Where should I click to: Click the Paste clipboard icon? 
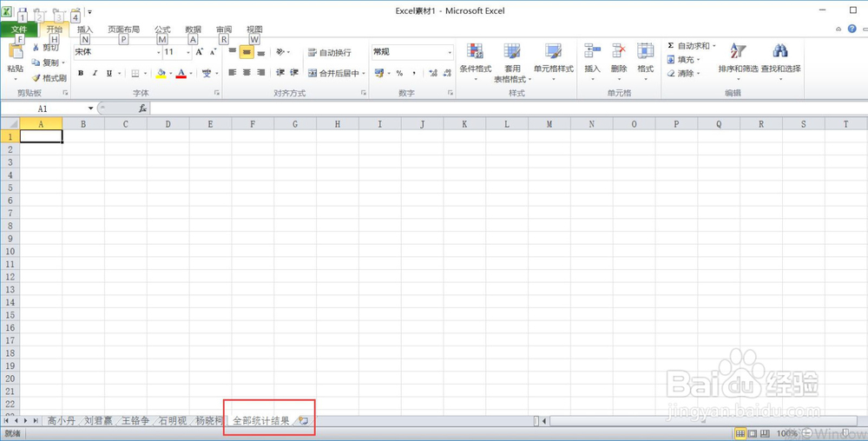click(16, 52)
